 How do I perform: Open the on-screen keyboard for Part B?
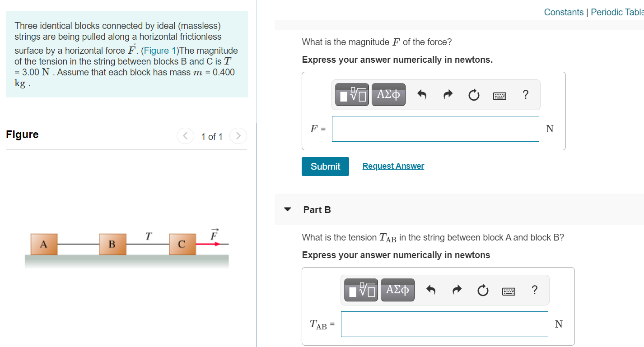pos(509,291)
